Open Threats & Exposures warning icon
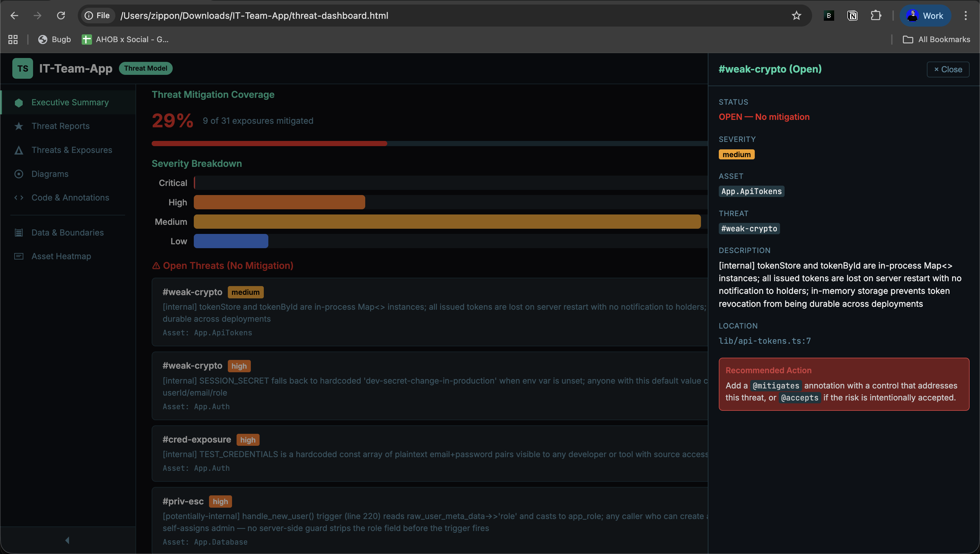This screenshot has height=554, width=980. [19, 150]
